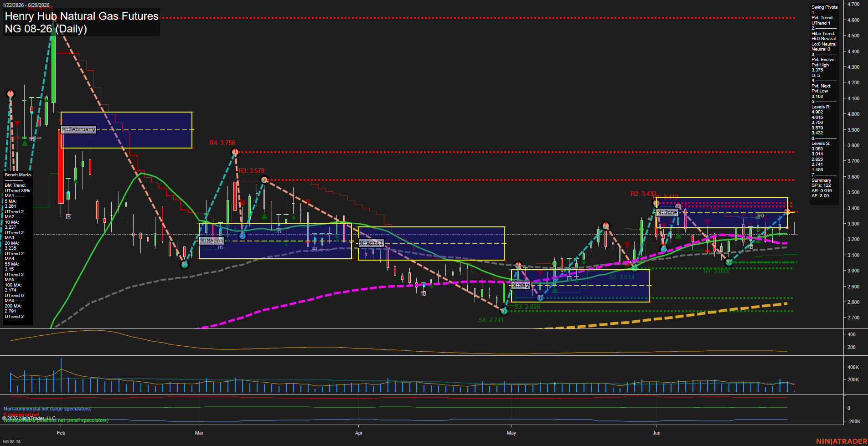Select the M:February monthly range label

point(78,129)
